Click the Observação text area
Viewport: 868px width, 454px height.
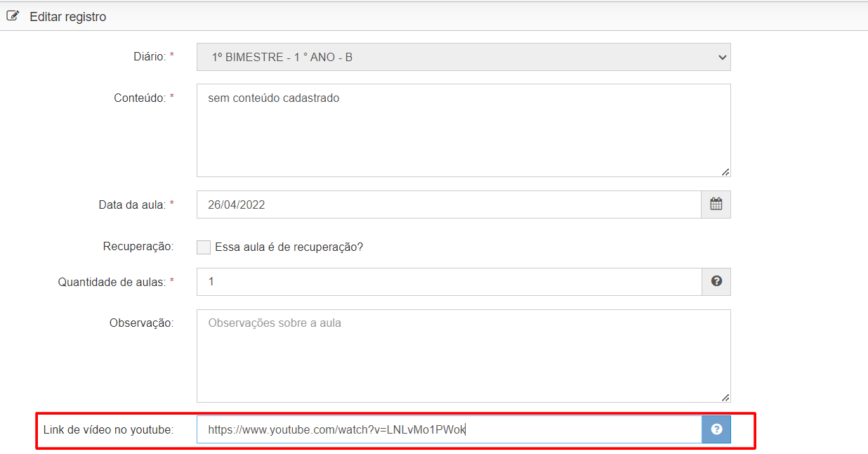tap(463, 356)
